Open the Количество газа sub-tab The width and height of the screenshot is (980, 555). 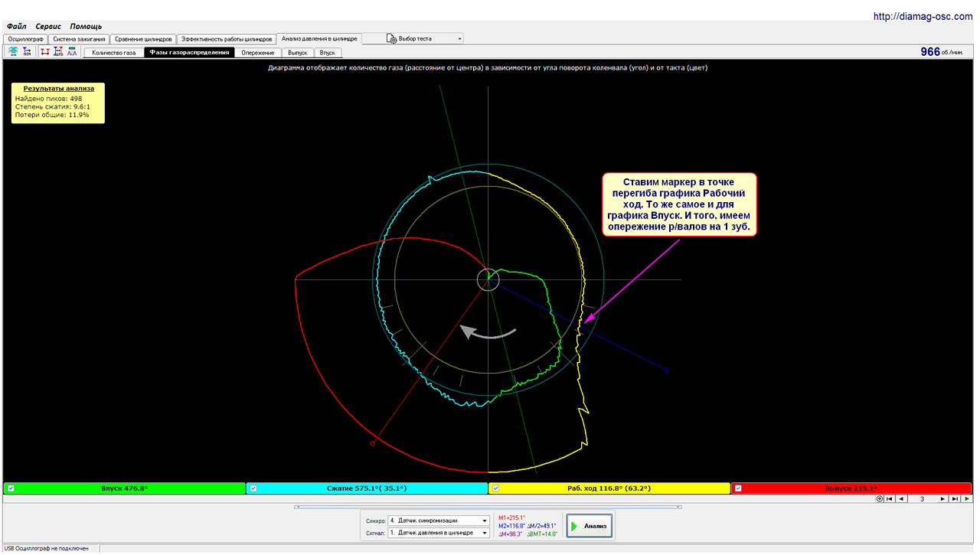(113, 53)
